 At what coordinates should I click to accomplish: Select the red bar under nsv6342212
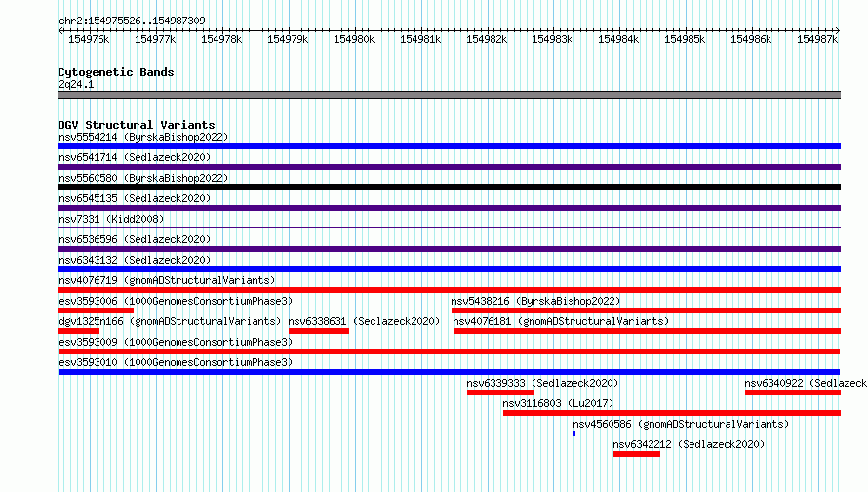[637, 454]
